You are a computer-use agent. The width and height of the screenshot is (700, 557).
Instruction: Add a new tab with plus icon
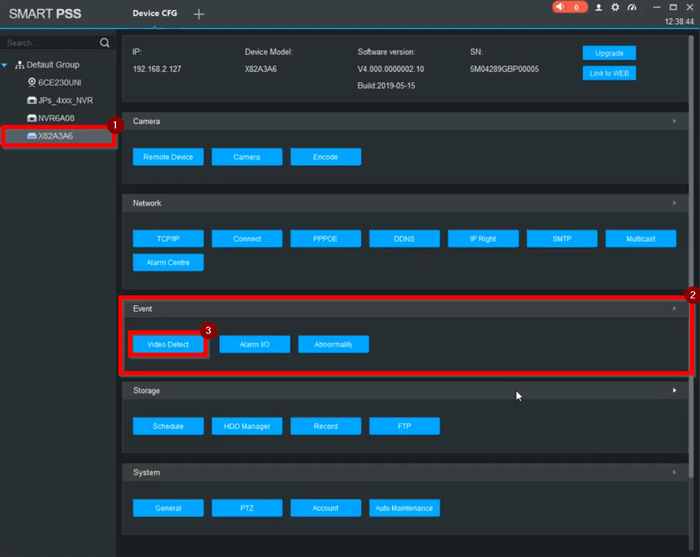(199, 14)
